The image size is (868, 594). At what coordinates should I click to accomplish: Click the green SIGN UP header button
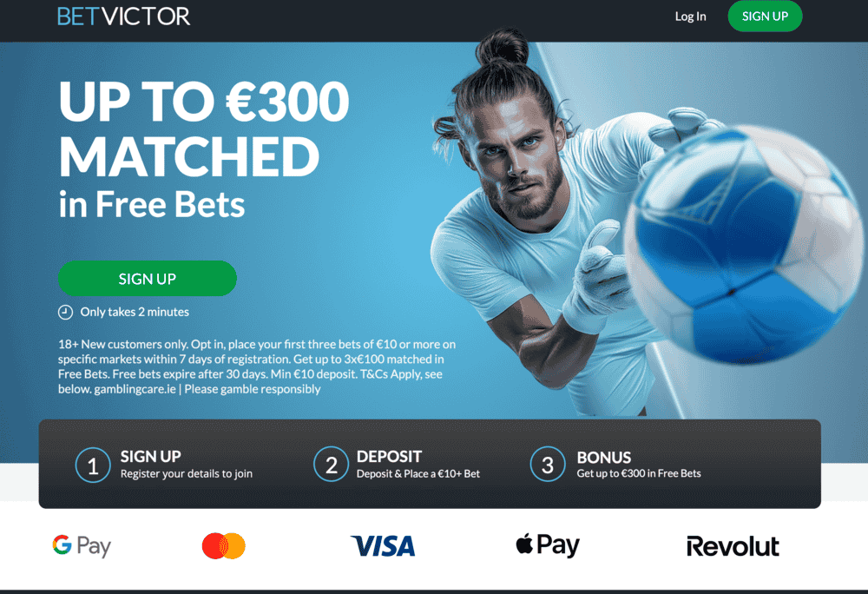[x=765, y=16]
